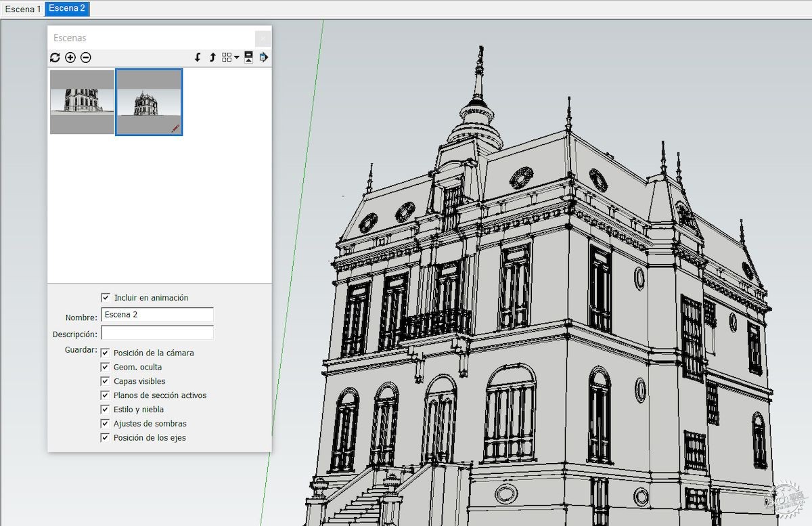The image size is (812, 526).
Task: Open the thumbnail view options dropdown
Action: coord(230,58)
